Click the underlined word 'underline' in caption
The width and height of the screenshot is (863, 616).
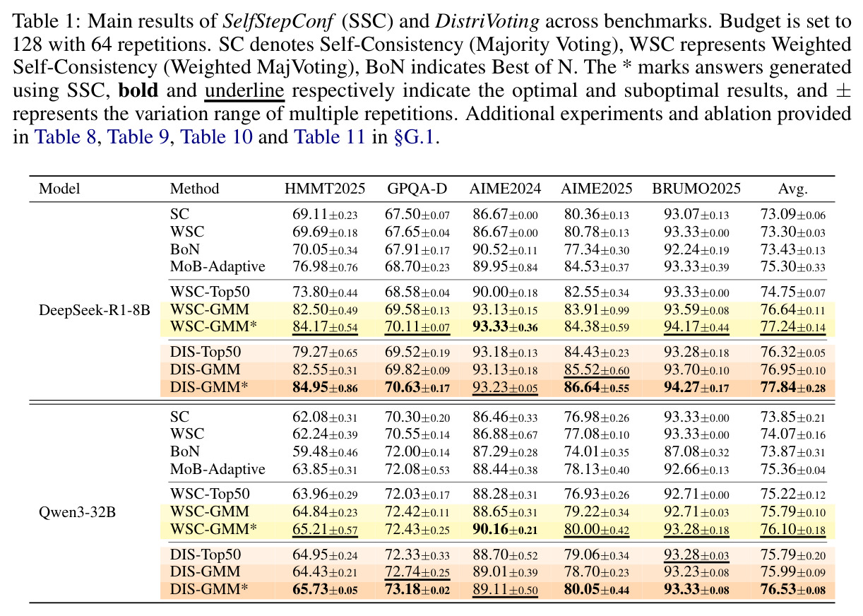coord(244,91)
